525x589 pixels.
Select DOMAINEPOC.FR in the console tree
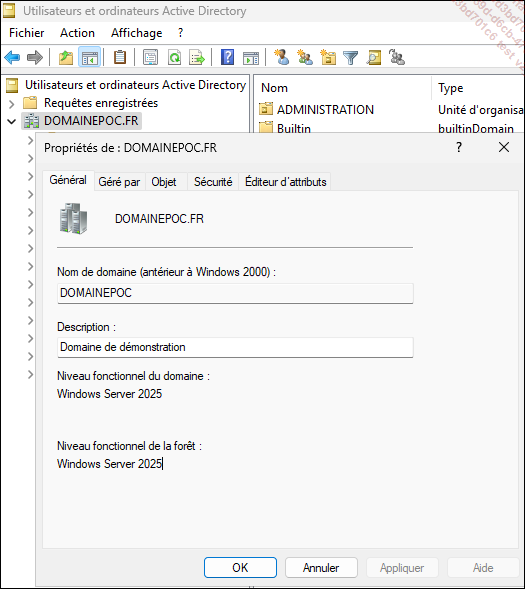(x=91, y=121)
